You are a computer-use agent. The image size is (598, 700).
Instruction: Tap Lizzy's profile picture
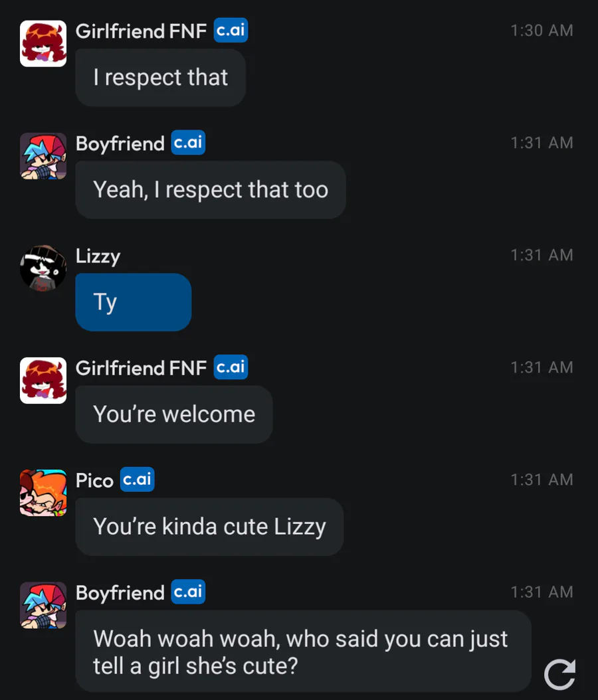tap(43, 268)
